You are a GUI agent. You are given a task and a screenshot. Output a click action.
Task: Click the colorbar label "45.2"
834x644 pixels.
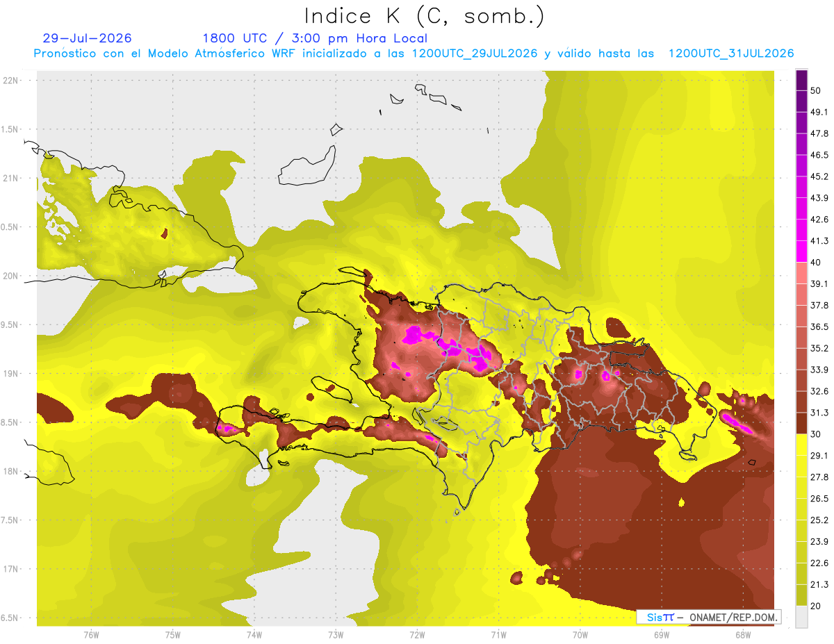[x=820, y=176]
